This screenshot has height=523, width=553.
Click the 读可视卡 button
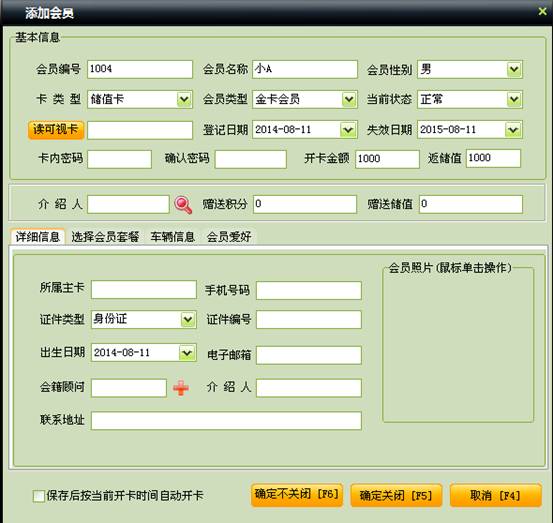pyautogui.click(x=56, y=130)
